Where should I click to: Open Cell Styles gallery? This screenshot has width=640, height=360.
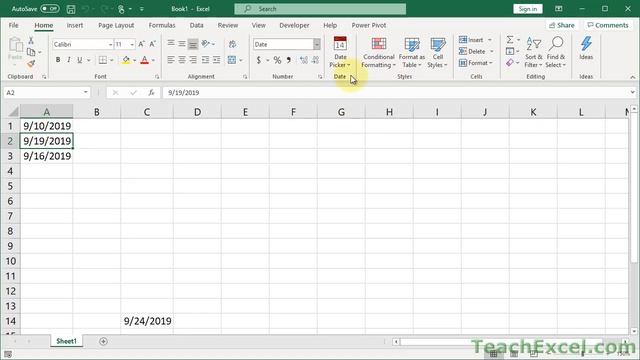(438, 52)
